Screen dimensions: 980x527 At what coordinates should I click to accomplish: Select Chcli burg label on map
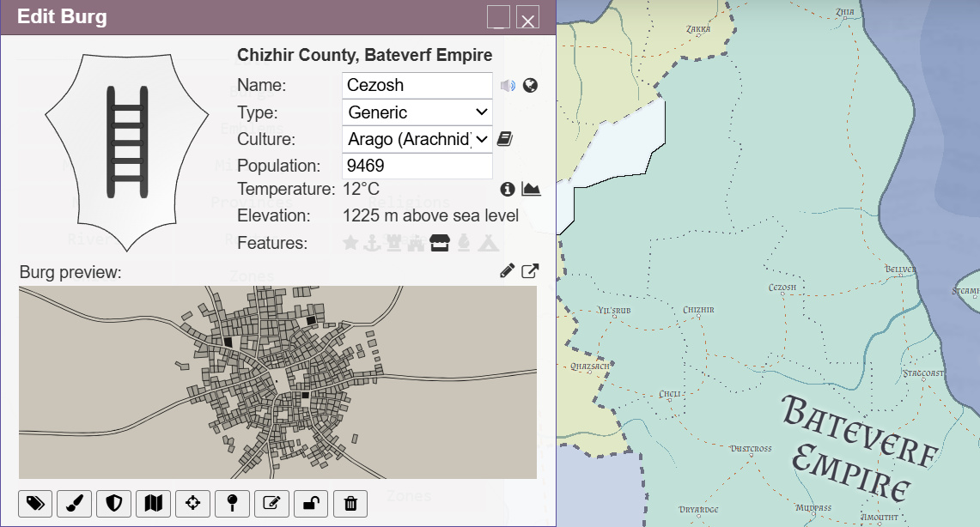[x=669, y=394]
